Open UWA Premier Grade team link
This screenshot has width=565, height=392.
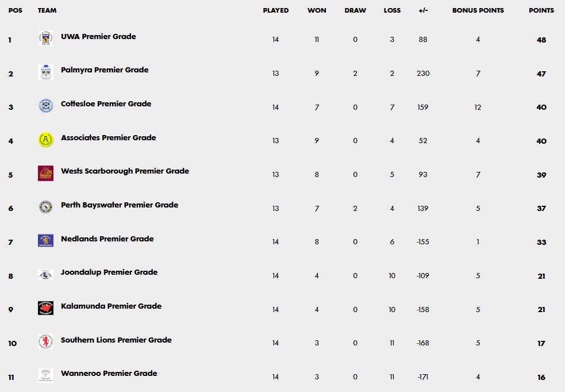pyautogui.click(x=98, y=36)
